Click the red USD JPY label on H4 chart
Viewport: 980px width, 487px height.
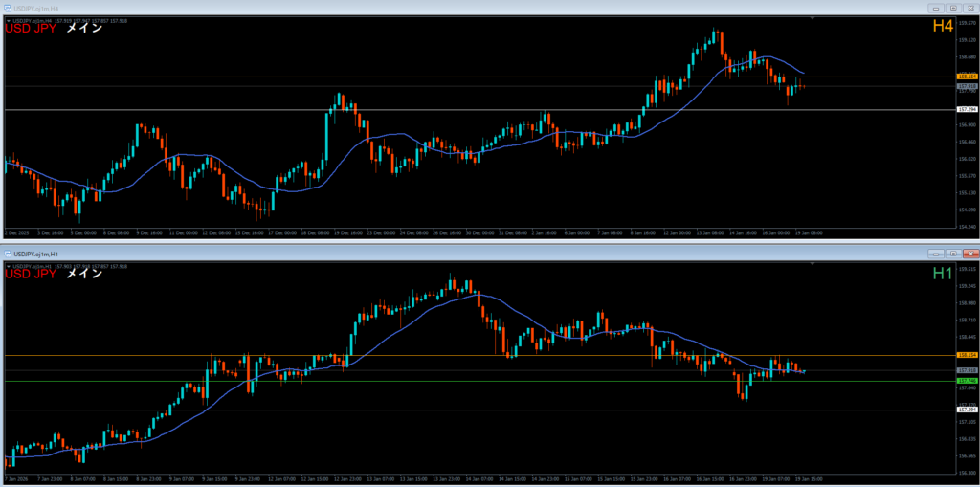31,29
